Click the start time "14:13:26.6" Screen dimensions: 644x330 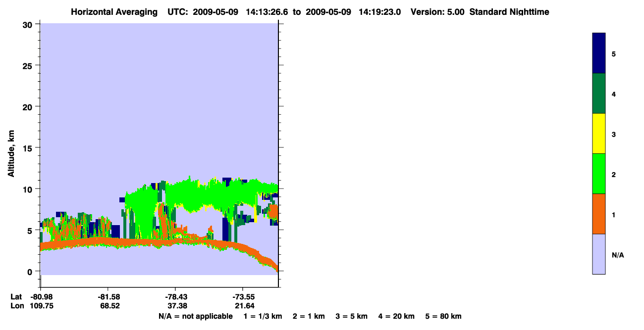coord(267,12)
